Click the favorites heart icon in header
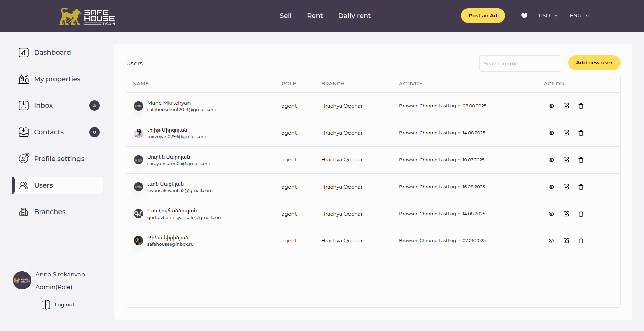 [524, 16]
